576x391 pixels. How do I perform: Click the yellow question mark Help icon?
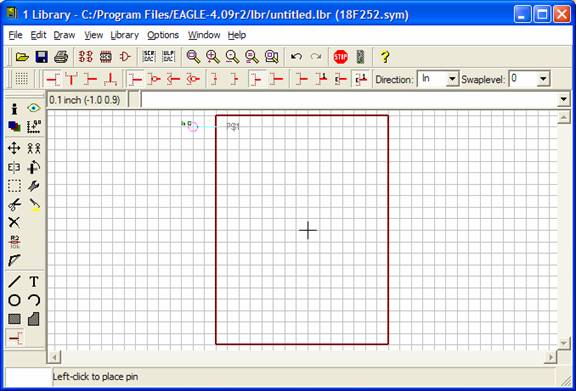pyautogui.click(x=384, y=57)
